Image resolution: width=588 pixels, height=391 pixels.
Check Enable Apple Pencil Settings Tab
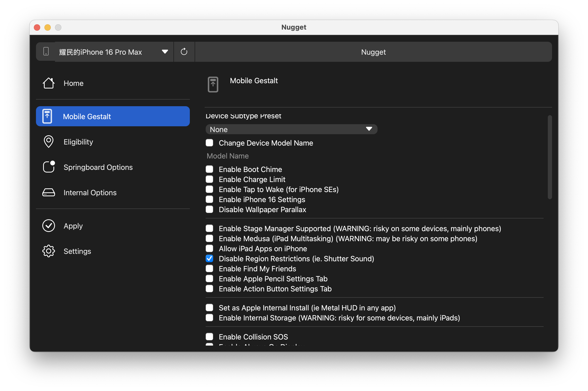click(209, 278)
